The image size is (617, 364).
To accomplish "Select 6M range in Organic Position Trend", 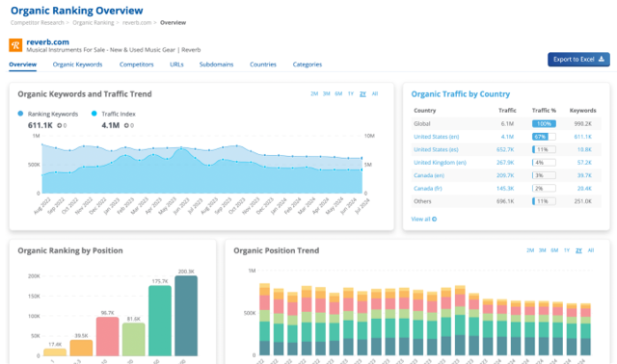I will (x=554, y=250).
